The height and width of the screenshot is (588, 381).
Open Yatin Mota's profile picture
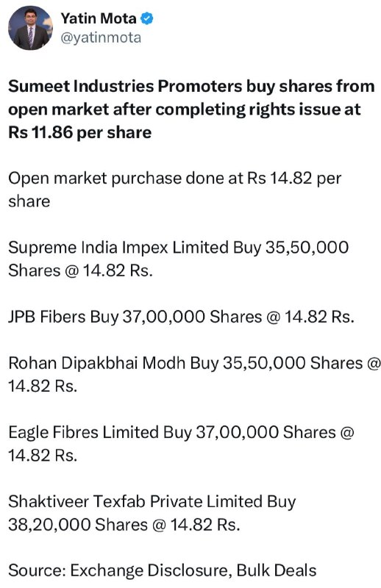[x=31, y=28]
